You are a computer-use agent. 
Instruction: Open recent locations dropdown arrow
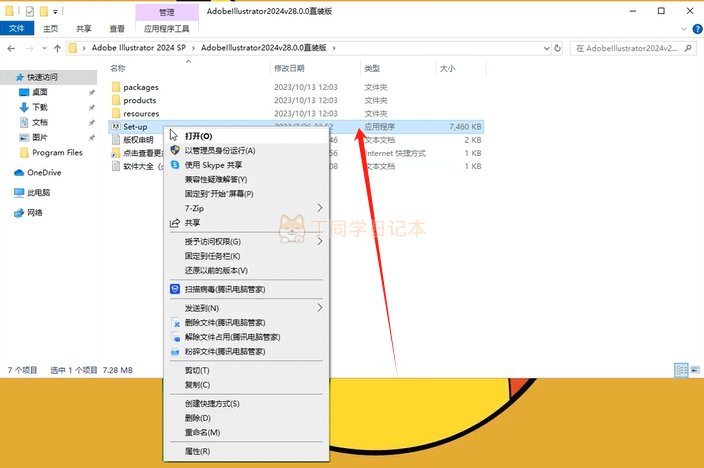pyautogui.click(x=44, y=48)
